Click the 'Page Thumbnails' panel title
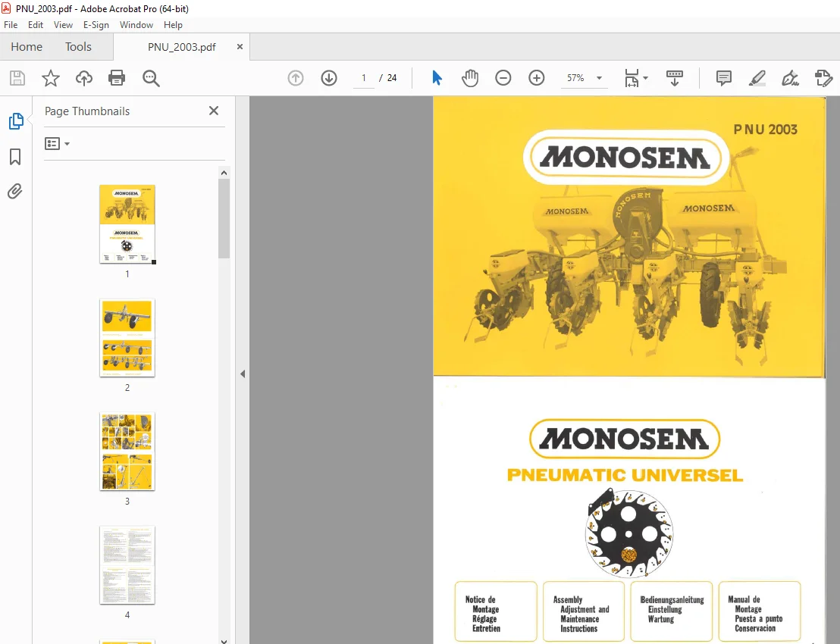 [86, 111]
